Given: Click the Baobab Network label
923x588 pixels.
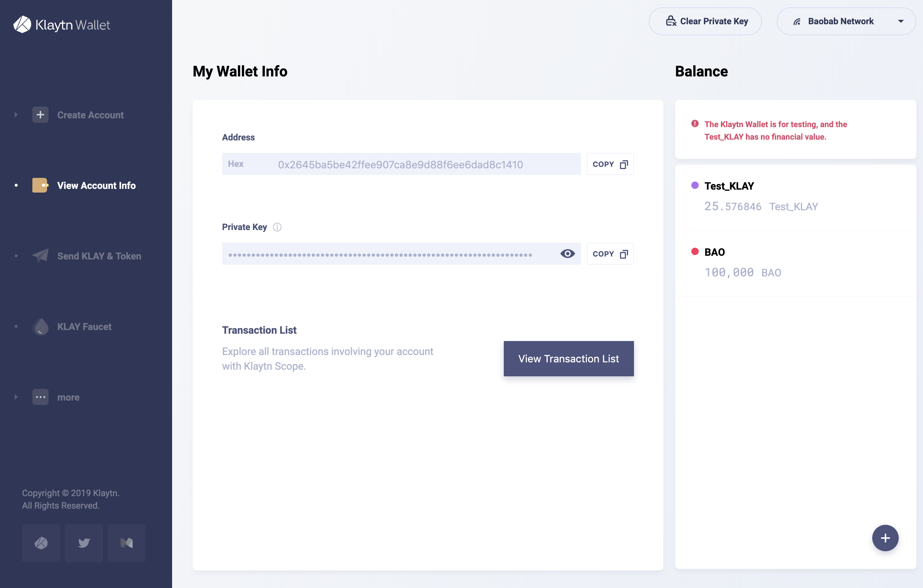Looking at the screenshot, I should [x=841, y=21].
